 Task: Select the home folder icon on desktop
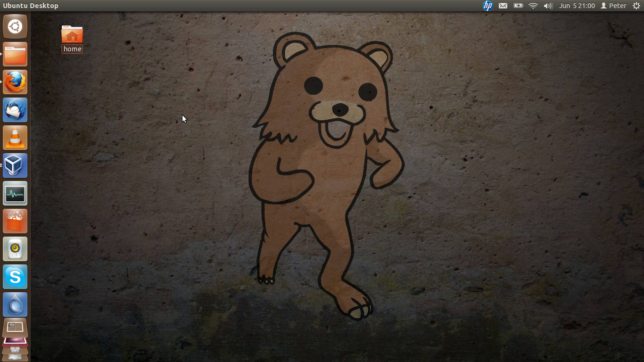click(x=72, y=34)
